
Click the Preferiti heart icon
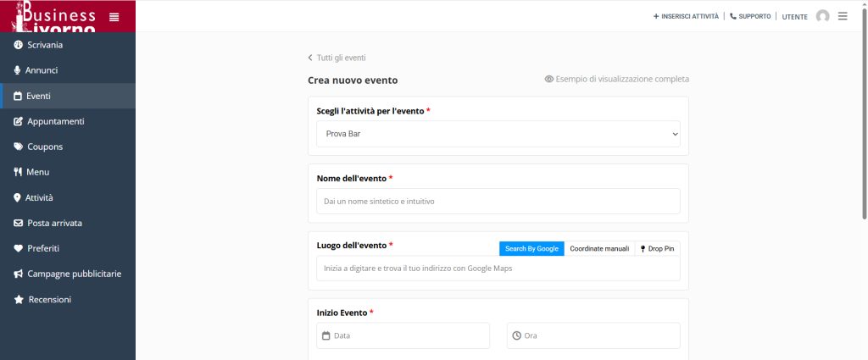pos(18,248)
